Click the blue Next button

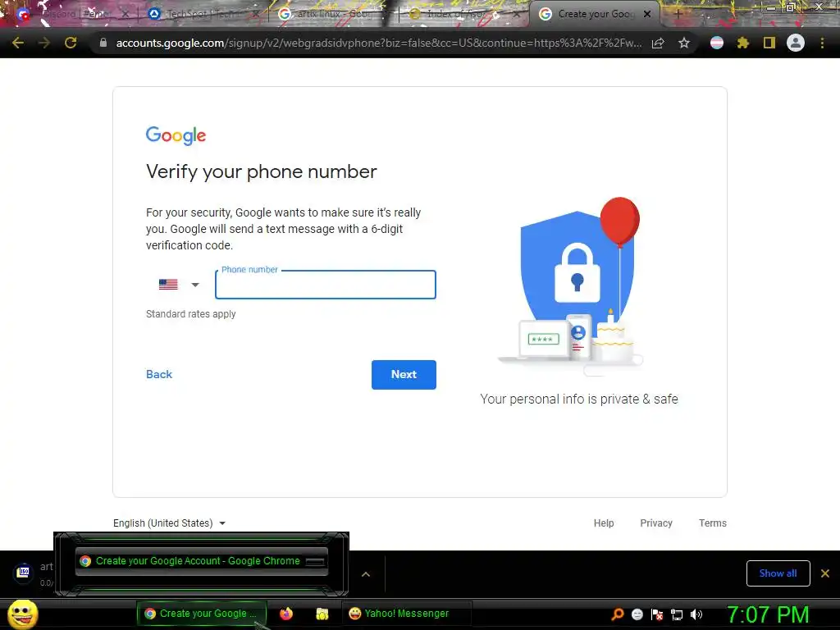click(404, 374)
